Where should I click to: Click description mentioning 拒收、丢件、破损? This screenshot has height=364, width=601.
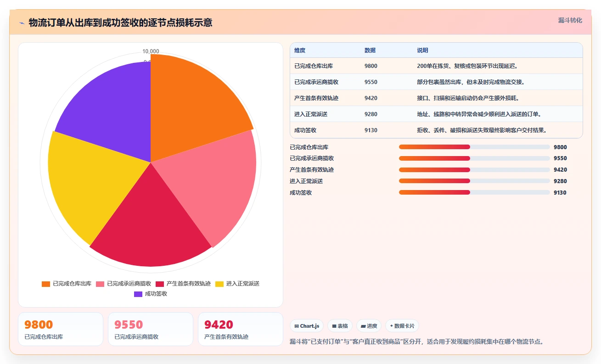point(482,130)
